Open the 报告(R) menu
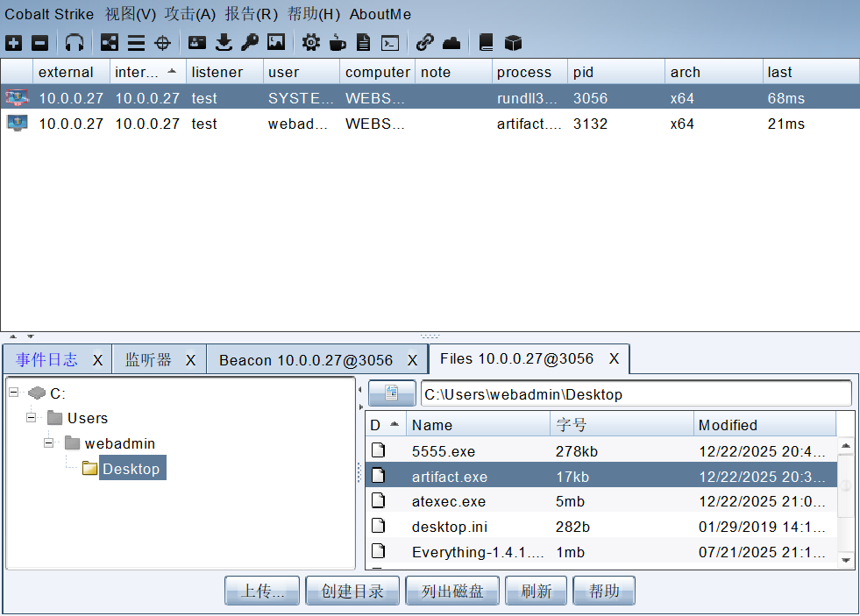The height and width of the screenshot is (616, 860). click(x=252, y=14)
